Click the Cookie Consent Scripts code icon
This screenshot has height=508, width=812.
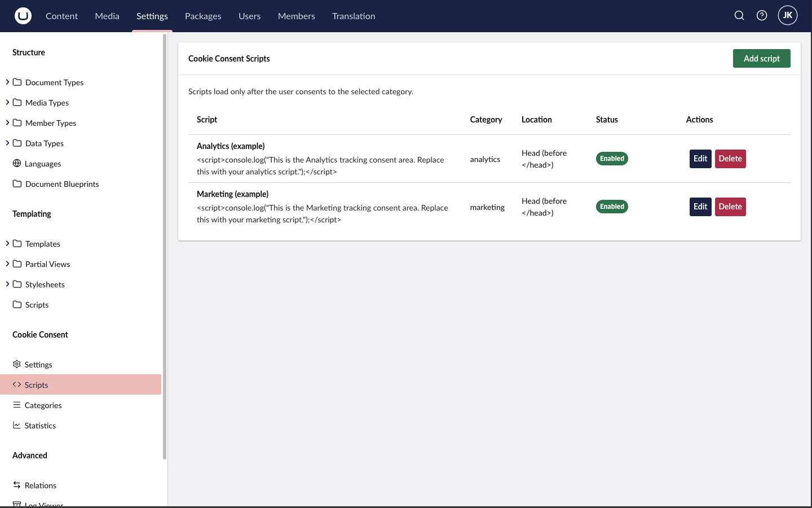pos(17,385)
